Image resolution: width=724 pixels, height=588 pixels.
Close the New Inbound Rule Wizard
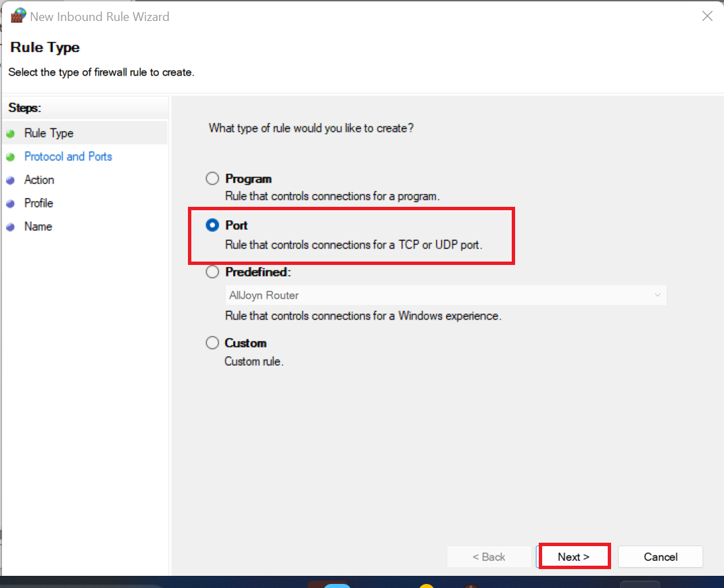tap(707, 16)
